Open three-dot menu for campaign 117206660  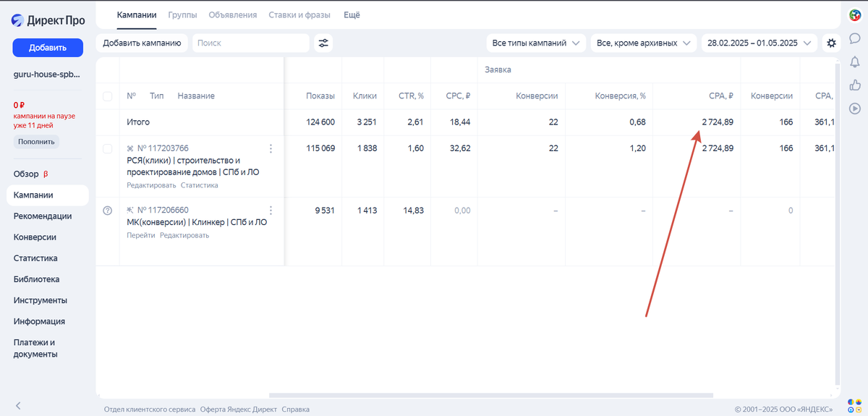(x=271, y=211)
